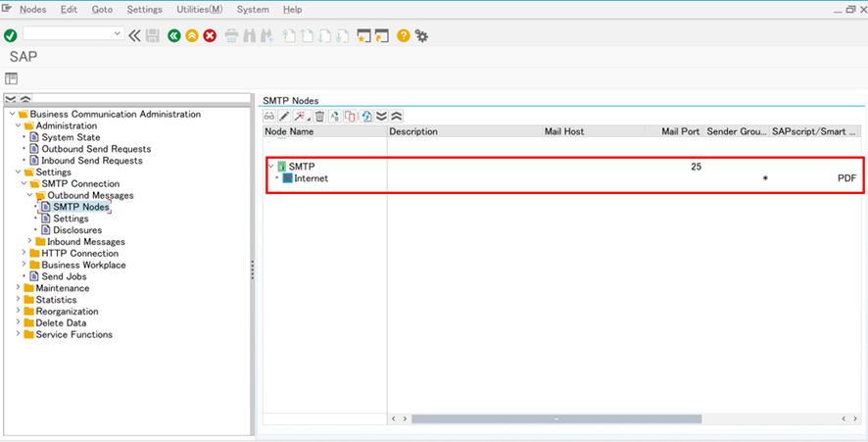The width and height of the screenshot is (868, 442).
Task: Select Send Jobs tree item
Action: click(x=64, y=276)
